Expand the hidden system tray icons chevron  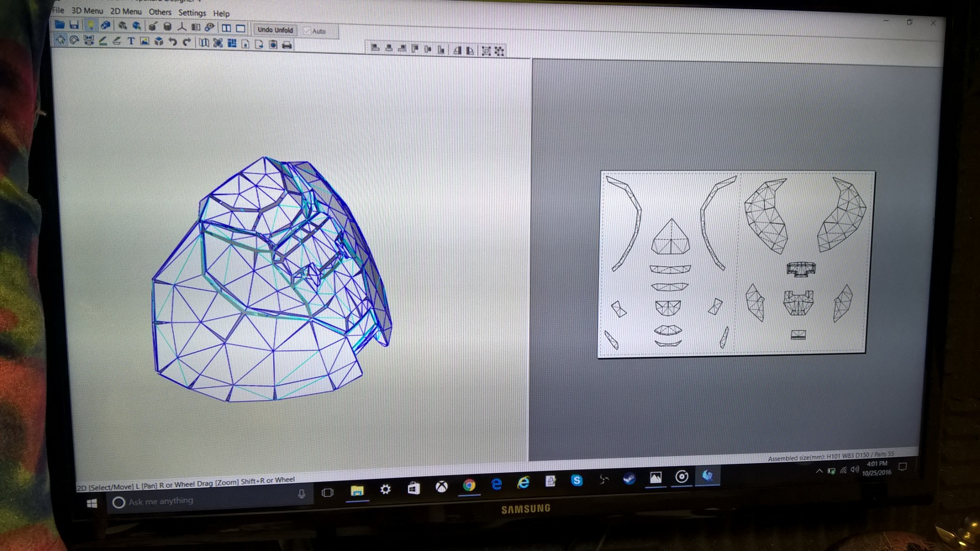819,471
